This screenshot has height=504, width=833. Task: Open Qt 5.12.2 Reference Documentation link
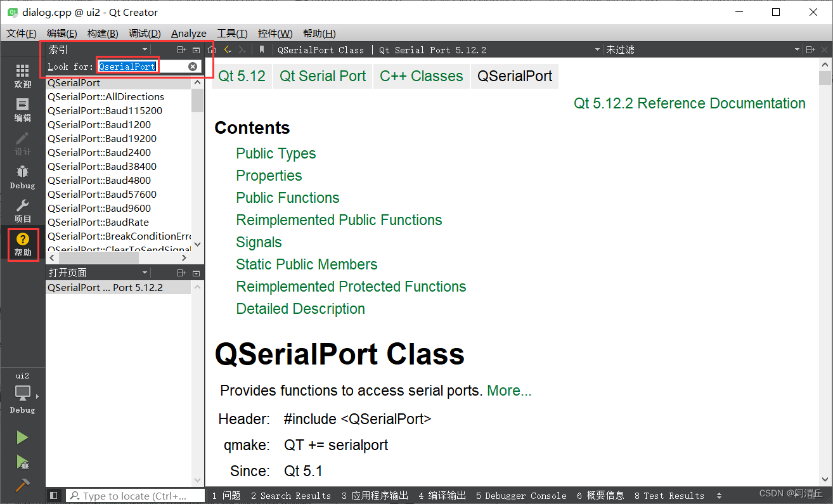690,103
